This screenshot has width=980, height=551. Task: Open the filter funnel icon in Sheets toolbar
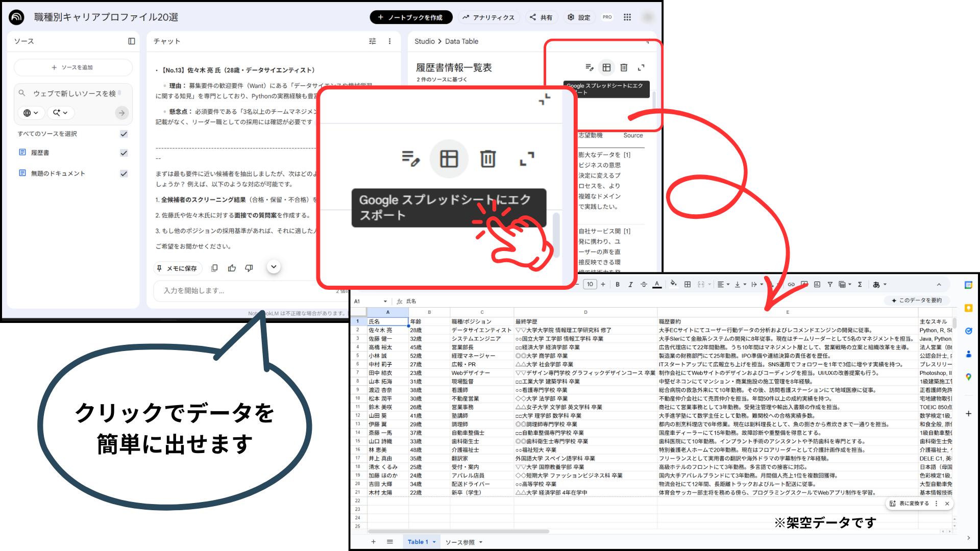[830, 284]
